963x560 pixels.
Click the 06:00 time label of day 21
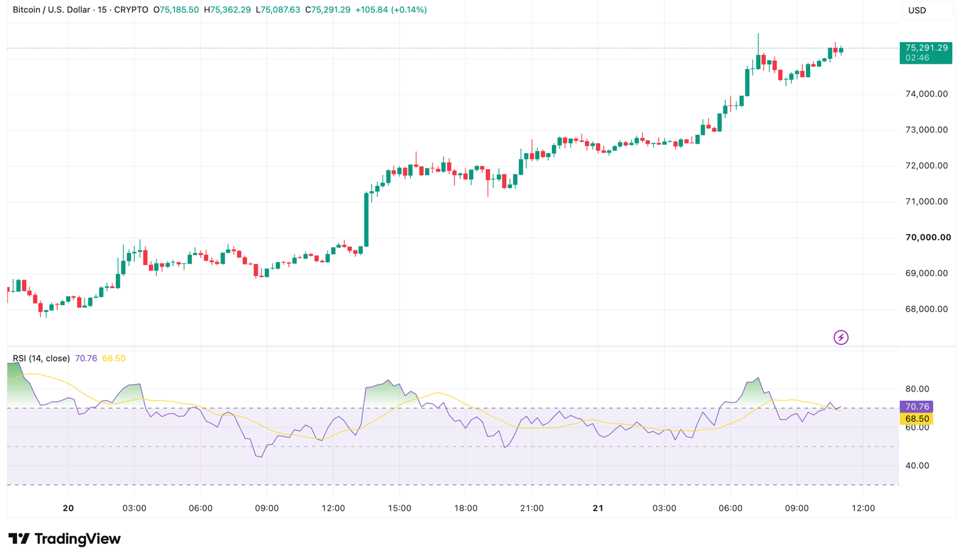(731, 508)
